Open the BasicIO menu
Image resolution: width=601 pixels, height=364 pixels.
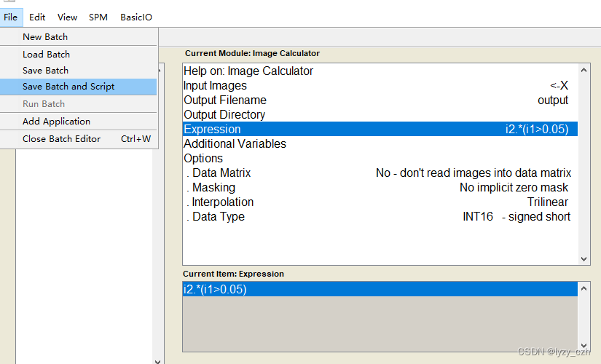click(x=136, y=17)
